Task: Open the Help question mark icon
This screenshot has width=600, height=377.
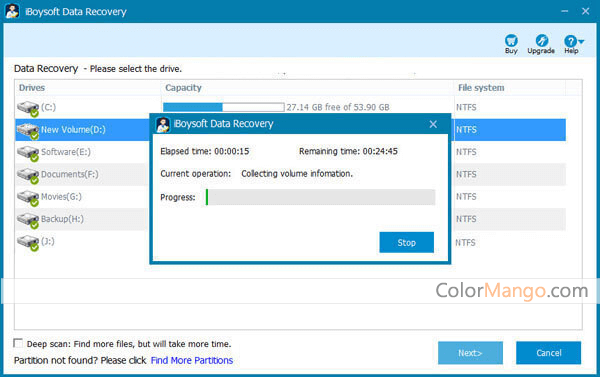Action: point(570,41)
